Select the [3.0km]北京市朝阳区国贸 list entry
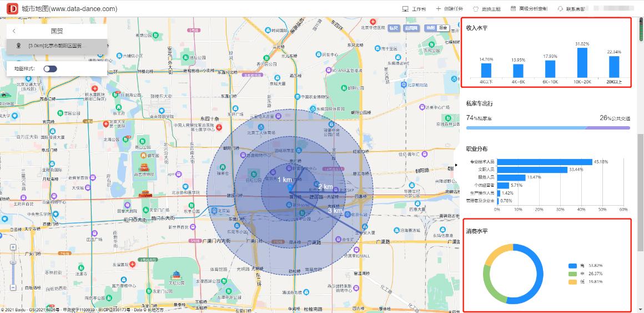 [x=54, y=46]
